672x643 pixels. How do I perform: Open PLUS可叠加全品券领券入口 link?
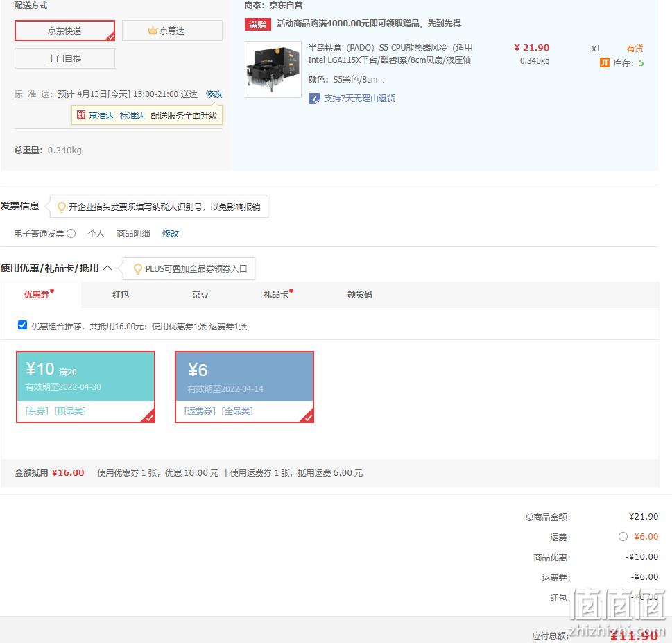pos(196,268)
